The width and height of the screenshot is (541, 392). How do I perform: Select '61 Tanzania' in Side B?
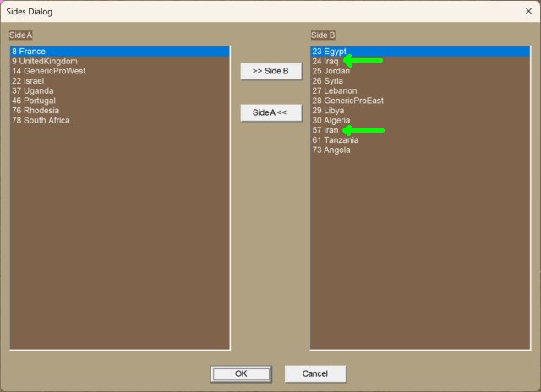click(x=420, y=140)
